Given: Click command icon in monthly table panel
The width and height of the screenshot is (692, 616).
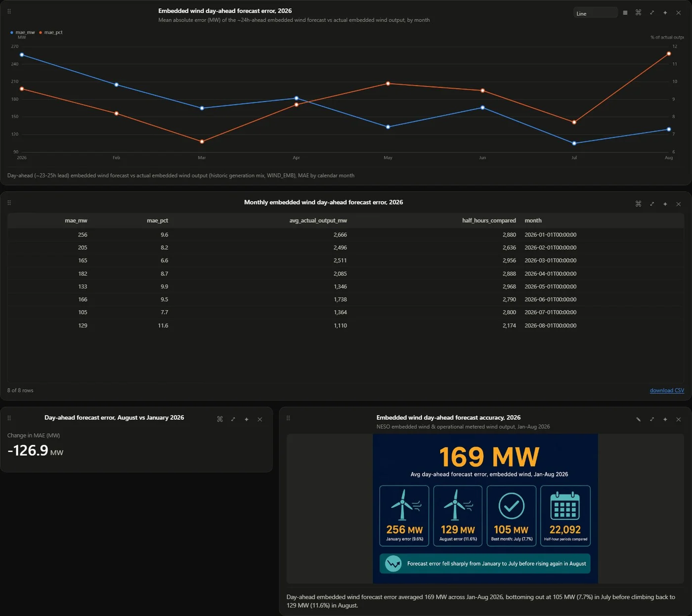Looking at the screenshot, I should click(639, 204).
